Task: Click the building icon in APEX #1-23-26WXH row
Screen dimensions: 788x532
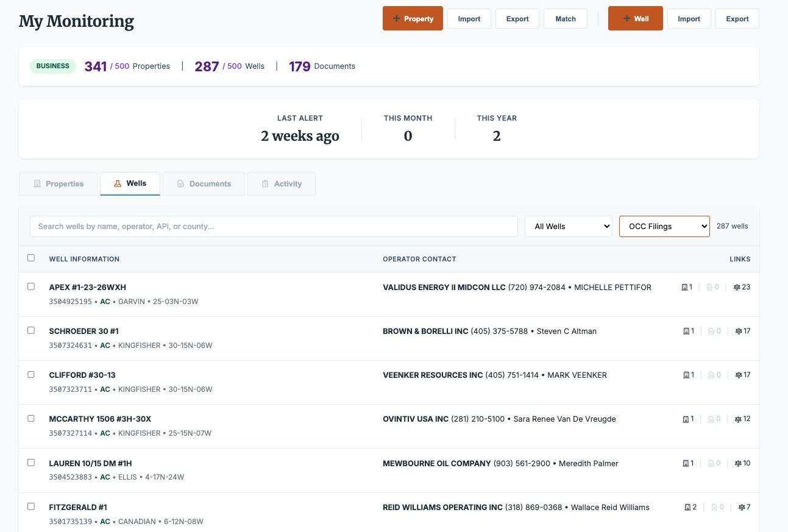Action: pyautogui.click(x=684, y=287)
